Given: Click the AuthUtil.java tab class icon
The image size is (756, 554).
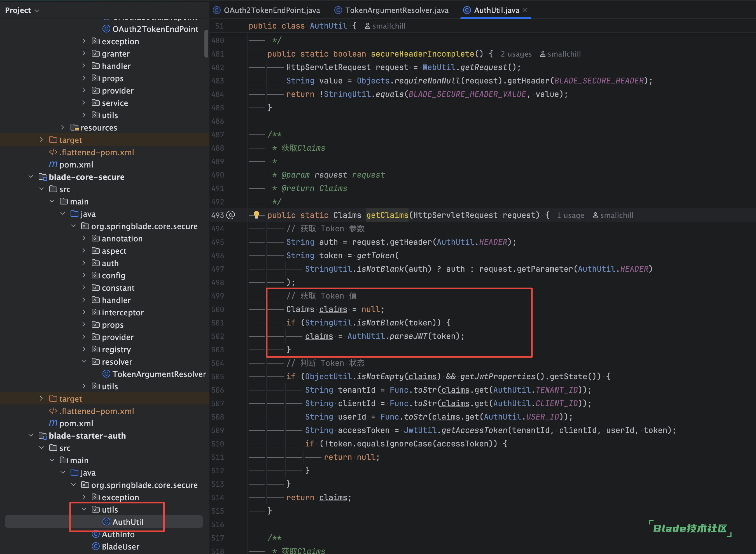Looking at the screenshot, I should (x=467, y=10).
